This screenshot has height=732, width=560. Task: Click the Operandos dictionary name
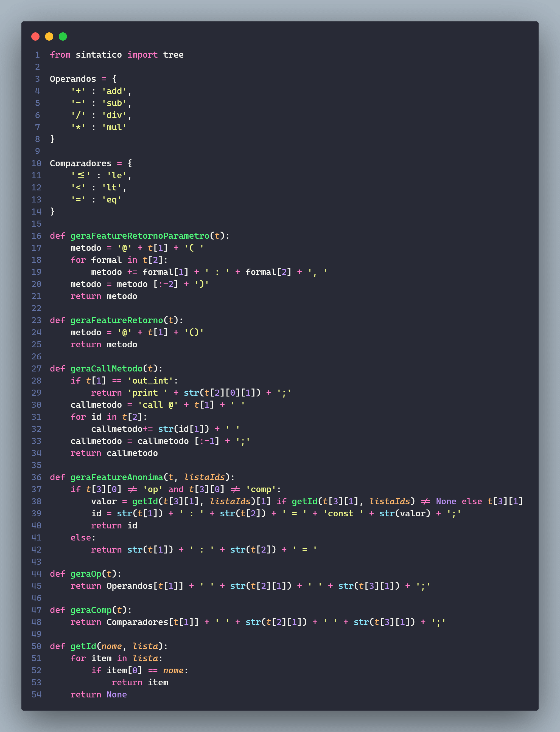click(73, 79)
